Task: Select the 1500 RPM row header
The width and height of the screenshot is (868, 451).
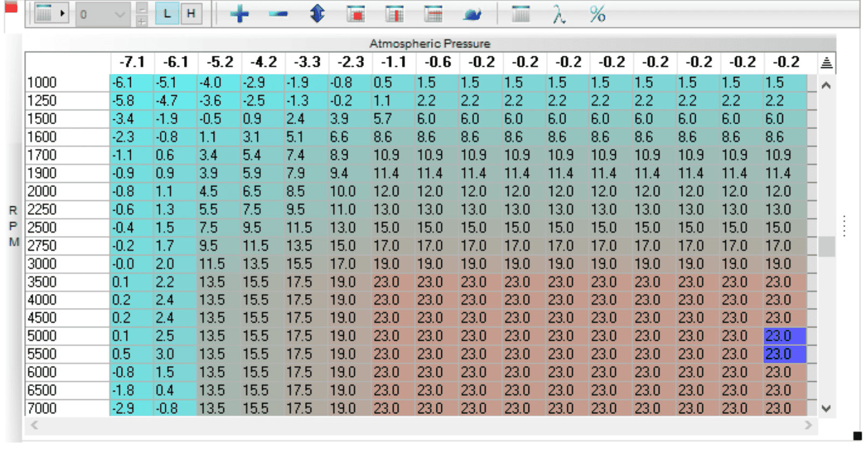Action: [68, 119]
